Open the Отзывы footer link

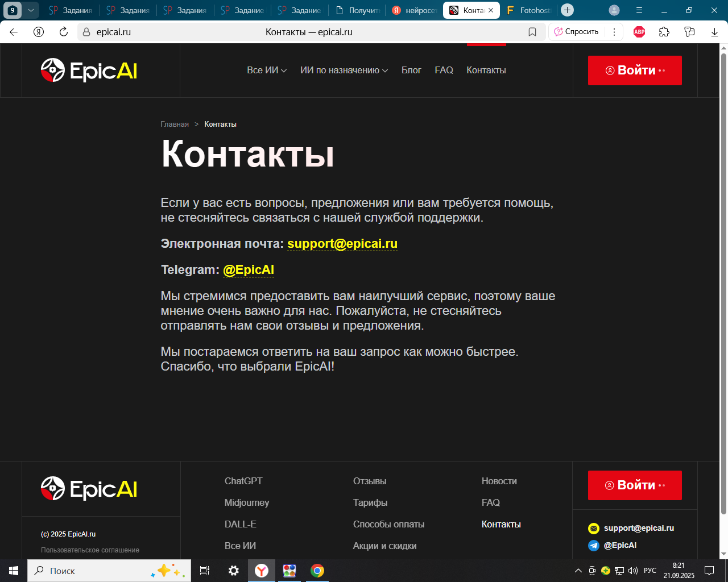pos(370,481)
